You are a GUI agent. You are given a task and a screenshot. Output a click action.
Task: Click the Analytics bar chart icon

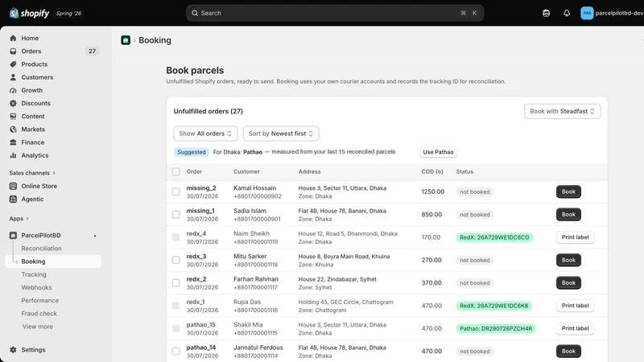pyautogui.click(x=13, y=155)
